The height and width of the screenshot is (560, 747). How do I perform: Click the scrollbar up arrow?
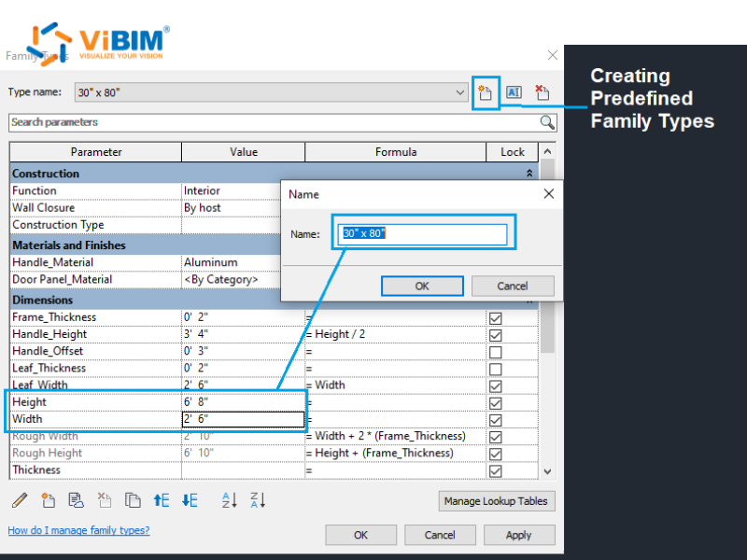point(548,151)
